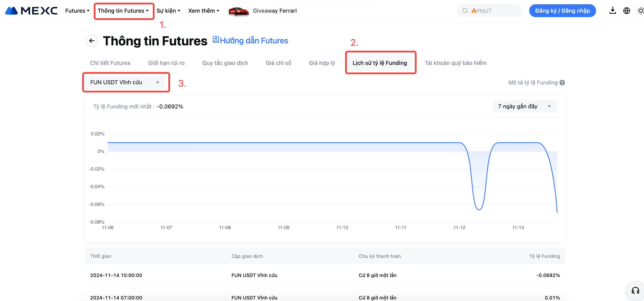This screenshot has height=301, width=644.
Task: Select the Giá chỉ số tab
Action: pos(278,63)
